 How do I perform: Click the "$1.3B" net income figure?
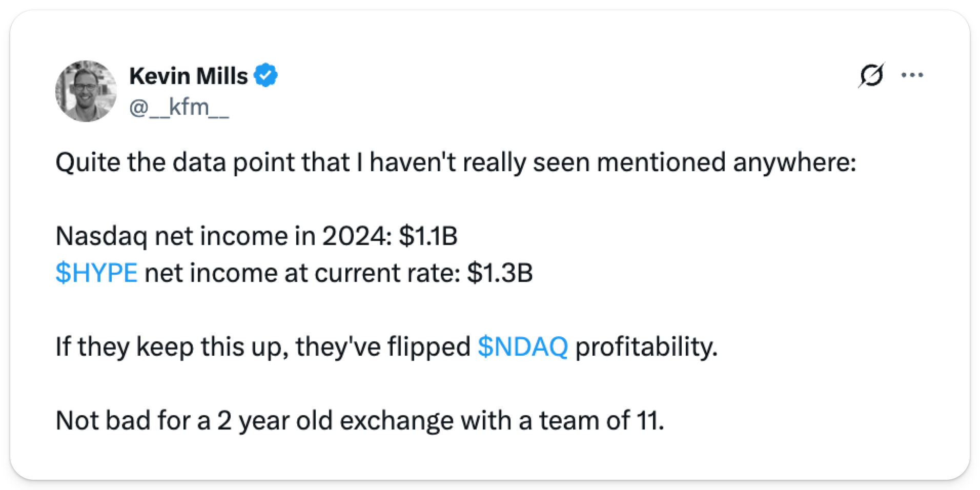(x=500, y=273)
